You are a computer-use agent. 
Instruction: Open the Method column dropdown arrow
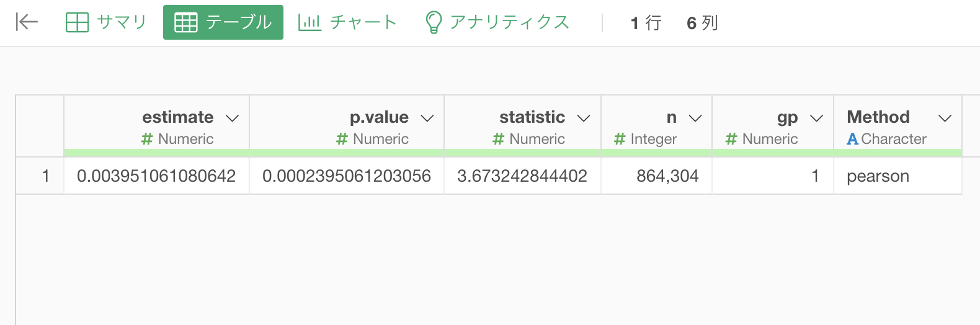[x=945, y=118]
